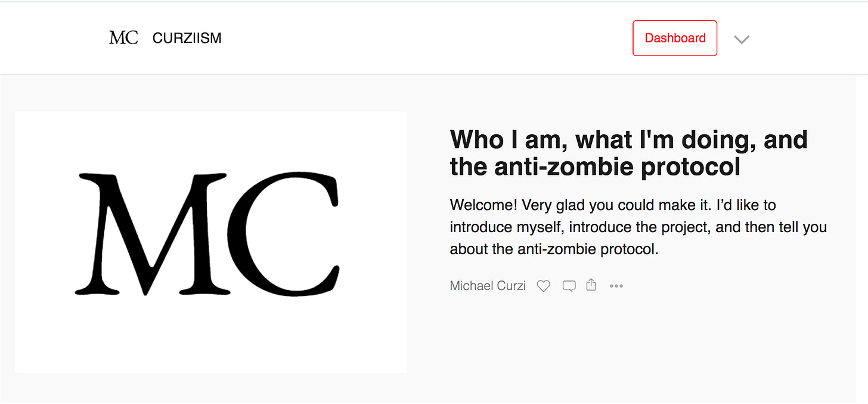Viewport: 868px width, 404px height.
Task: Expand the chevron menu beside Dashboard
Action: pos(742,39)
